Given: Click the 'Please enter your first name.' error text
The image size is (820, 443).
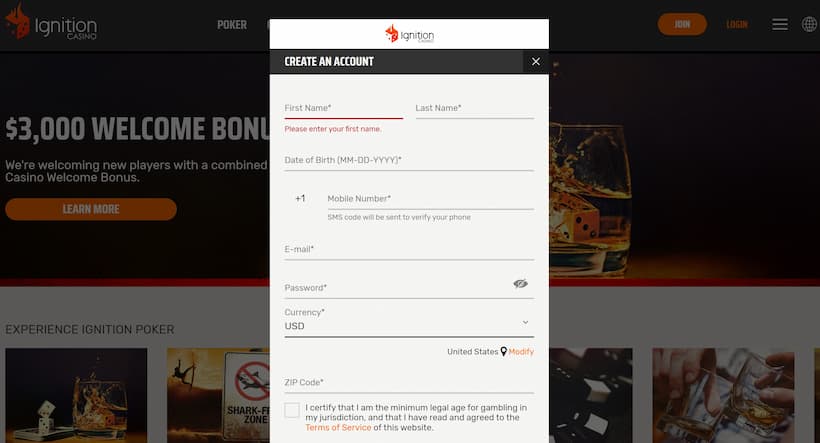Looking at the screenshot, I should [333, 129].
